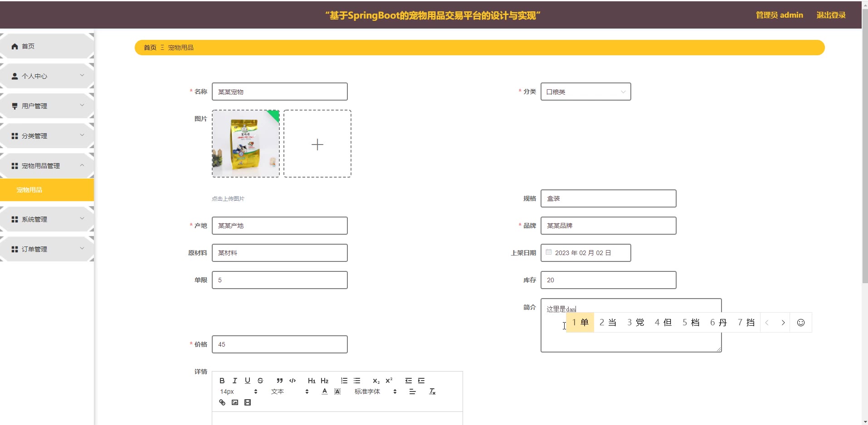Viewport: 868px width, 425px height.
Task: Decrease indent in the editor
Action: (409, 381)
